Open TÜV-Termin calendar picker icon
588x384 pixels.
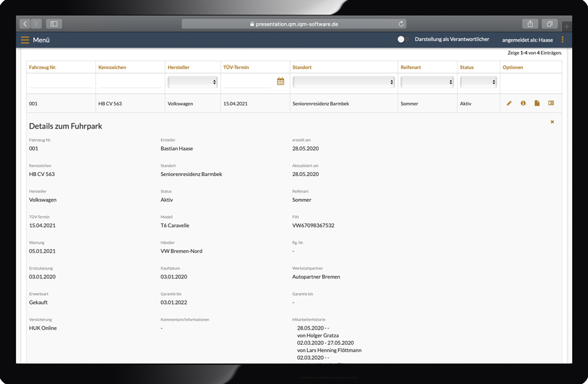coord(280,81)
